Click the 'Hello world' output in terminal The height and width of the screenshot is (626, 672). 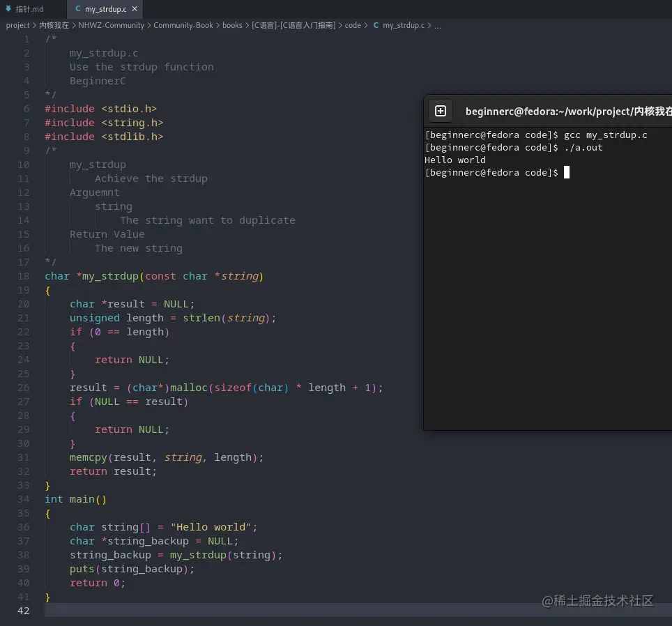point(455,160)
